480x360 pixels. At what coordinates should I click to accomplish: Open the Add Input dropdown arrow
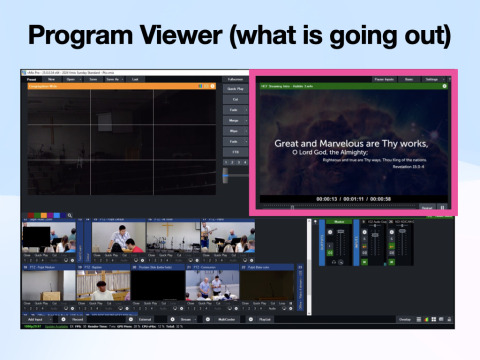point(51,319)
